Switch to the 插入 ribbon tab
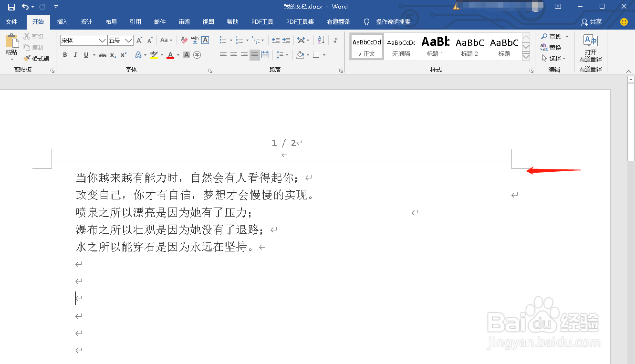Viewport: 635px width, 364px height. tap(62, 22)
